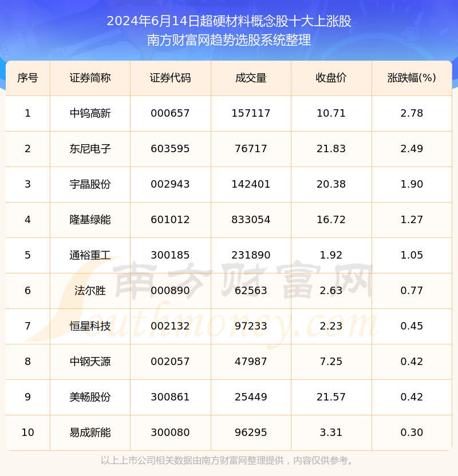458x476 pixels.
Task: Click the 涨跌幅(%) column header
Action: (412, 78)
